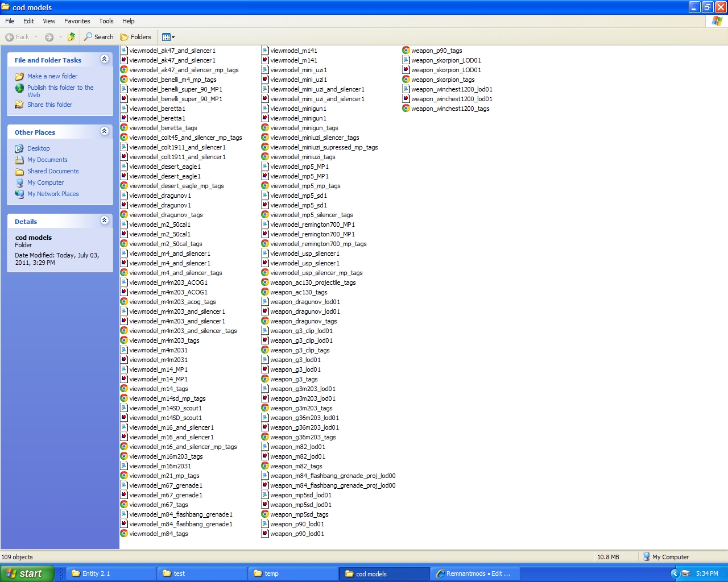Switch to Entity 2.1 taskbar window

(111, 573)
